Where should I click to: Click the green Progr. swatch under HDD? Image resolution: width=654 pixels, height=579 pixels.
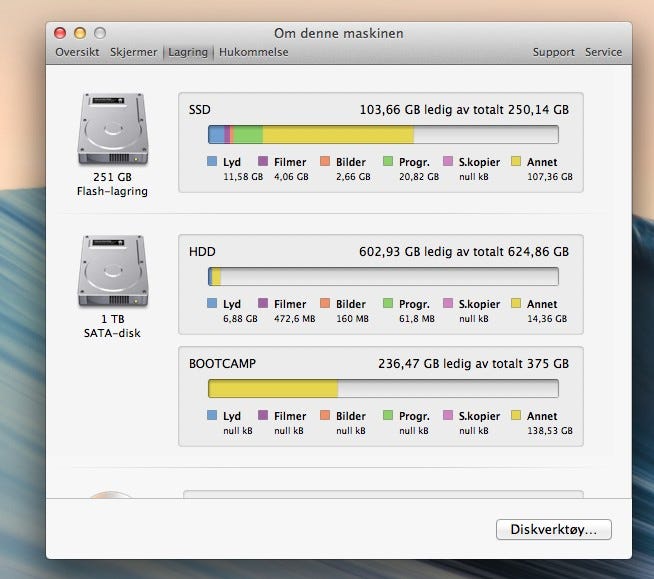coord(388,304)
